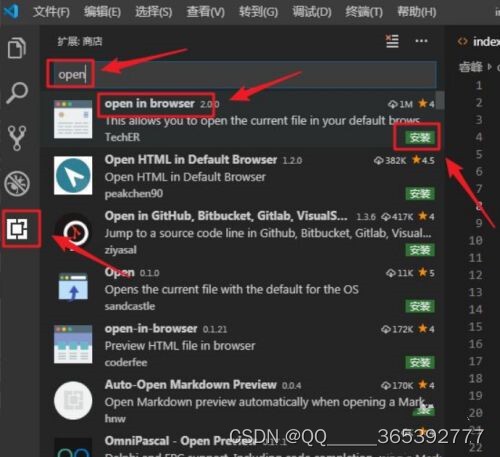Click the VS Code logo icon
The image size is (500, 457).
11,12
